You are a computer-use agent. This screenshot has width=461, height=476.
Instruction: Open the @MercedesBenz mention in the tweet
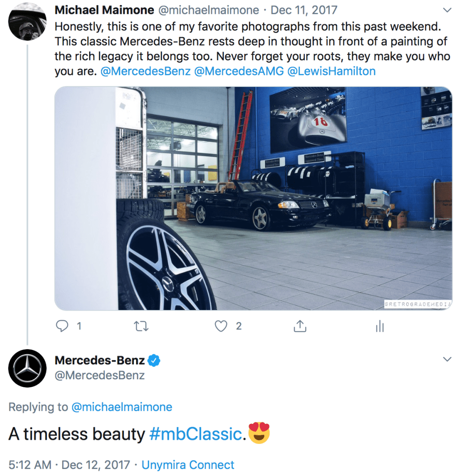click(x=145, y=71)
